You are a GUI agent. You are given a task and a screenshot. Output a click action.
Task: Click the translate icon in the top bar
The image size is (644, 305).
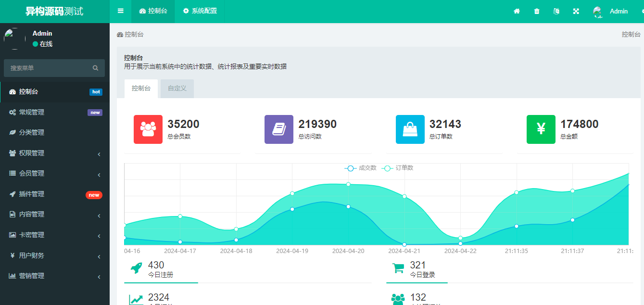[x=556, y=11]
